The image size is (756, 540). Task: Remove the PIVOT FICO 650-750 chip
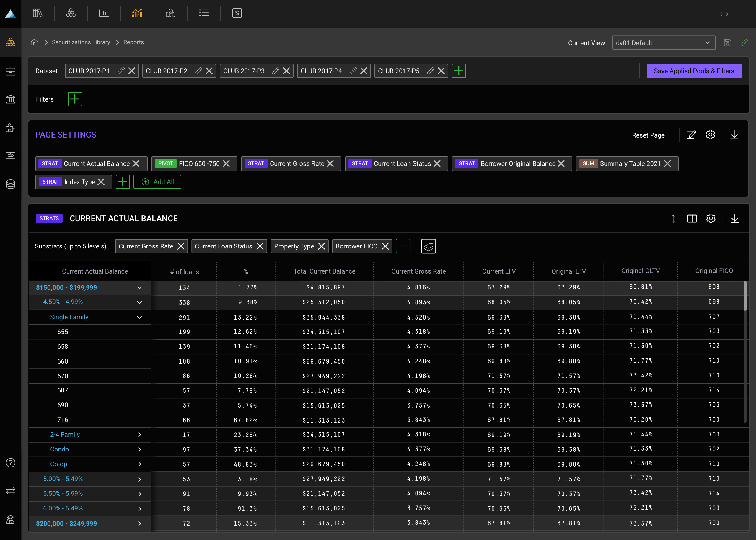[x=226, y=163]
